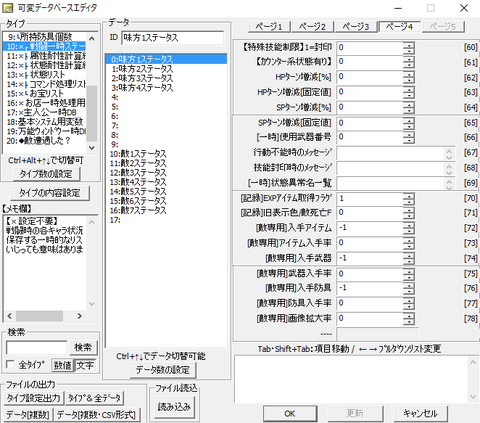This screenshot has width=480, height=423.
Task: Click the spinner of [敵専用]画像拡大率 field
Action: (409, 318)
